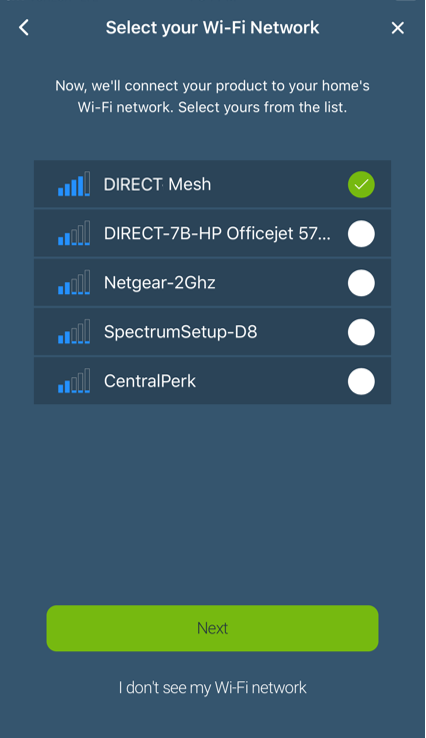Tap the Select your Wi-Fi Network title

tap(212, 28)
